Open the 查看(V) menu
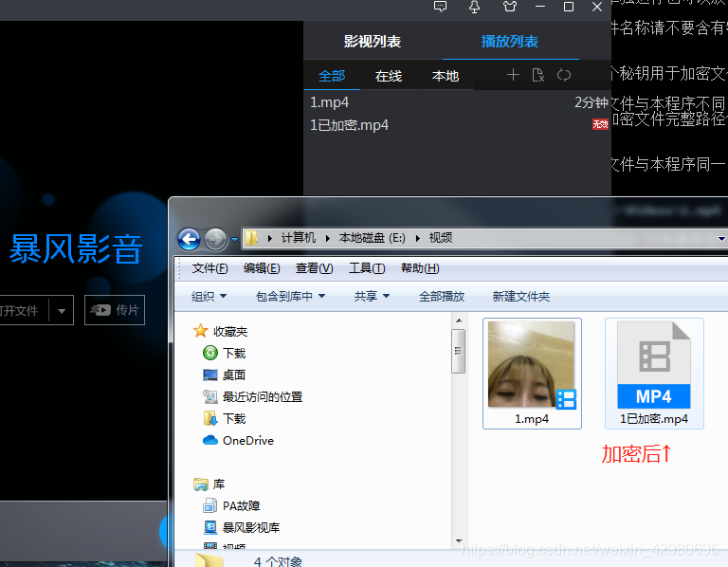 315,268
